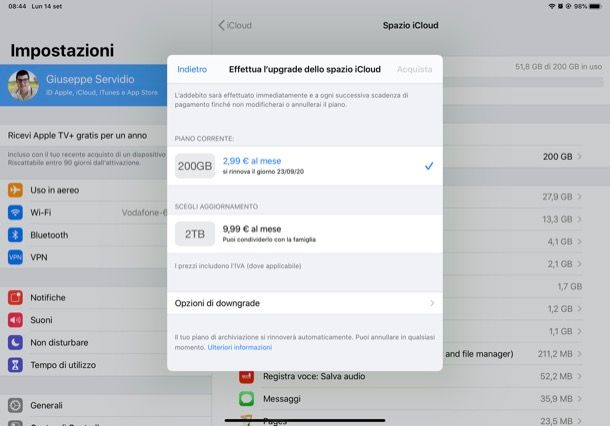Tap the 2TB plan badge
Image resolution: width=610 pixels, height=426 pixels.
tap(195, 234)
